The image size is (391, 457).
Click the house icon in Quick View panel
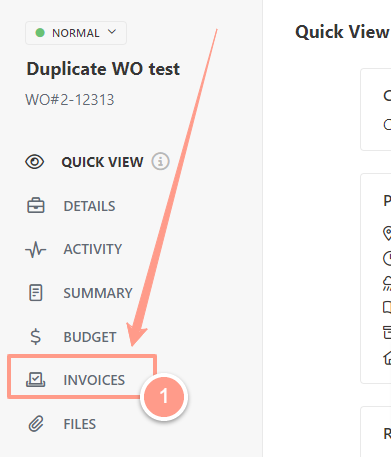pyautogui.click(x=387, y=357)
